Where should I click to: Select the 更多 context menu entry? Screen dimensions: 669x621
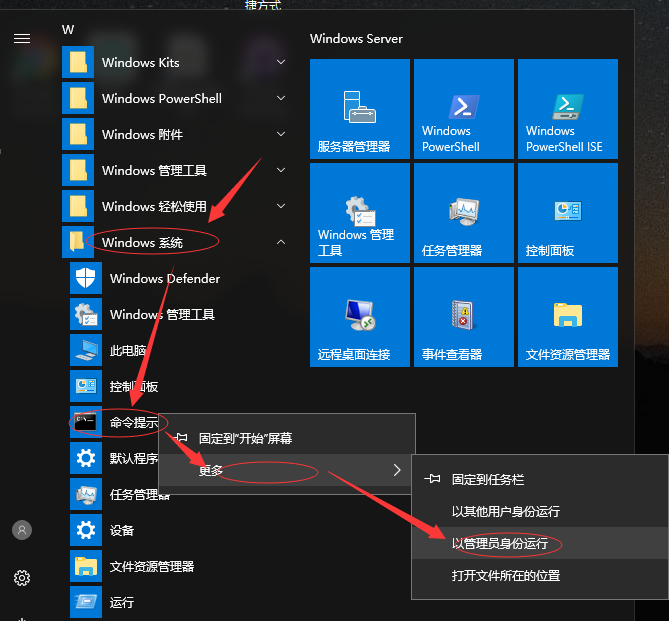click(x=287, y=470)
